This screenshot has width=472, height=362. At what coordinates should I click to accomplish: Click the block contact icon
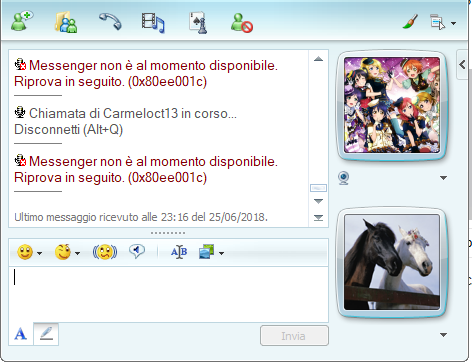click(242, 23)
